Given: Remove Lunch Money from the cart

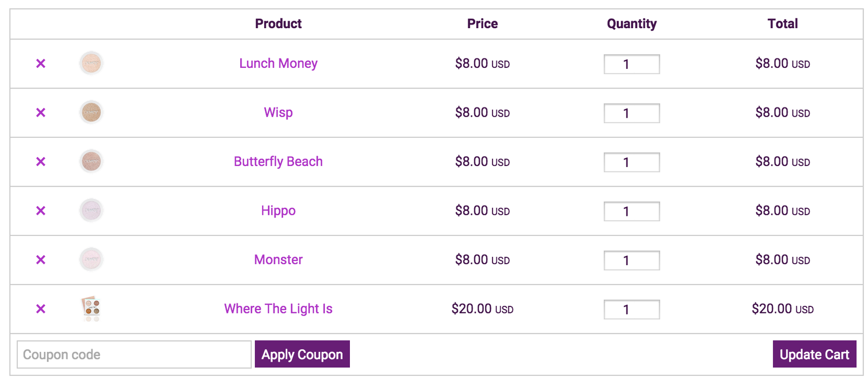Looking at the screenshot, I should click(x=41, y=64).
